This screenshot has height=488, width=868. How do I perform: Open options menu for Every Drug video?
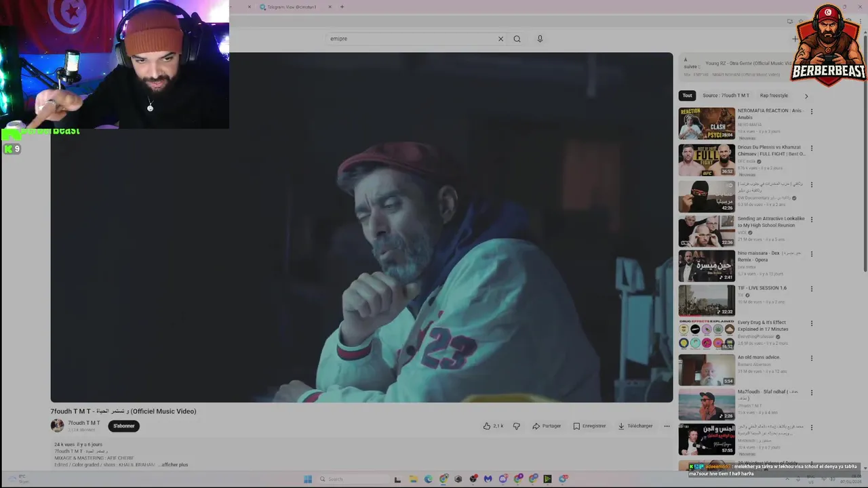pos(811,323)
